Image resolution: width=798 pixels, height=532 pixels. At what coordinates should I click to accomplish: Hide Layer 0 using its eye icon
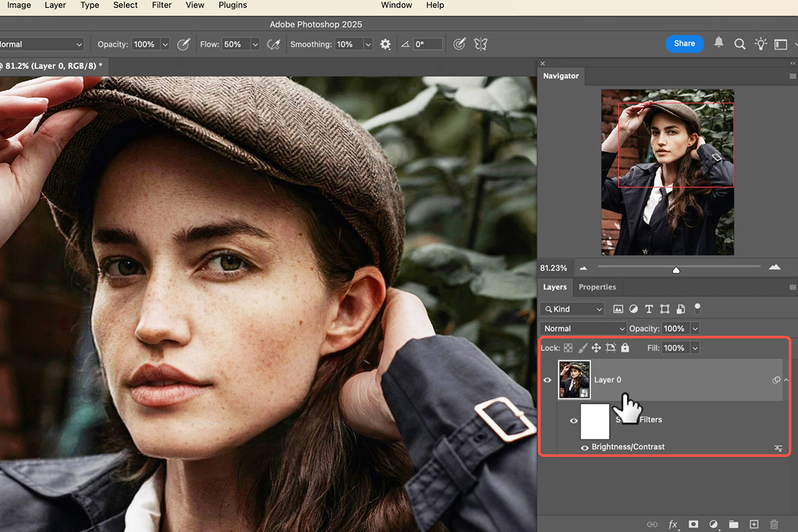click(548, 380)
